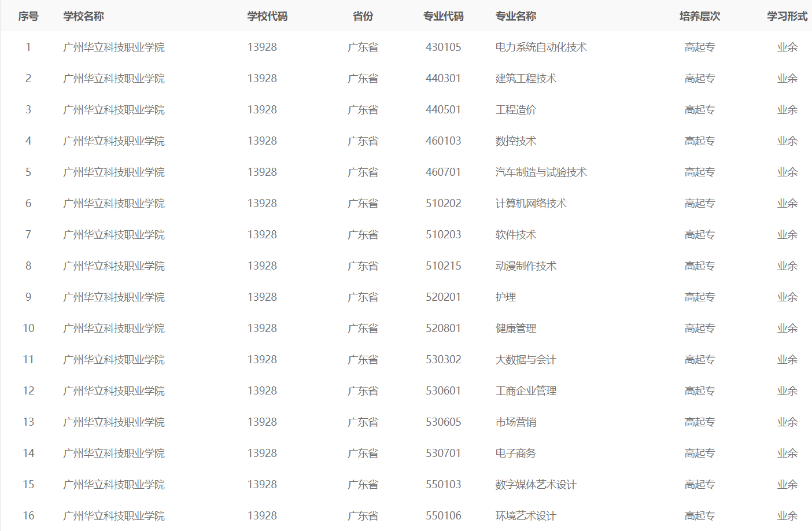Click the 省份 column header
Screen dimensions: 812x531
363,16
